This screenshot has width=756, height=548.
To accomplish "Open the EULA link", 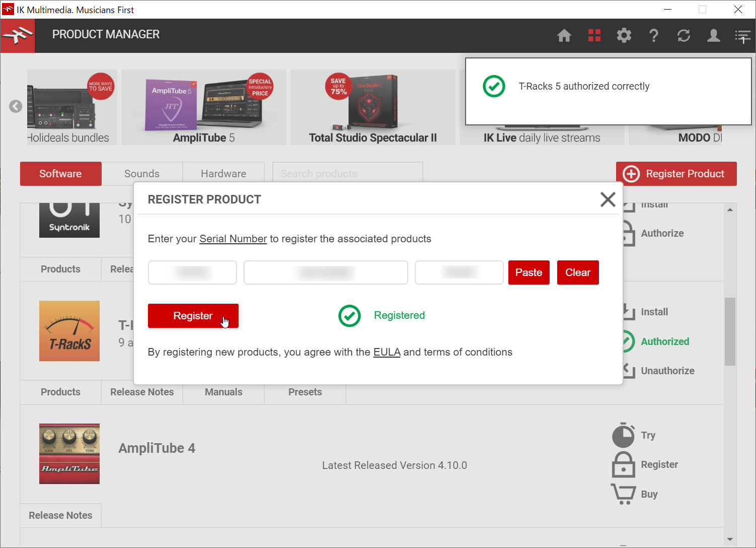I will [x=387, y=352].
